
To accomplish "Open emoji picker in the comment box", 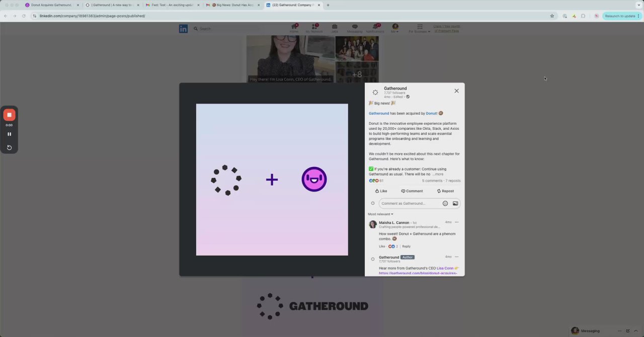I will [x=445, y=203].
